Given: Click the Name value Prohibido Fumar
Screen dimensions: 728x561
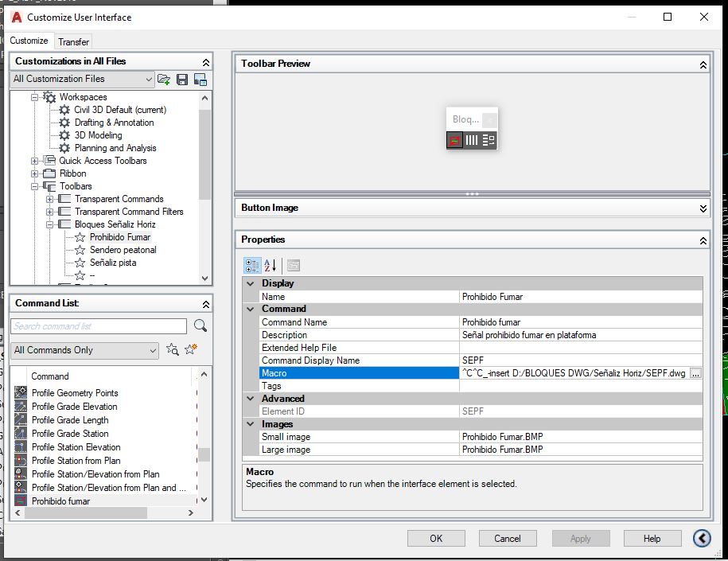Looking at the screenshot, I should click(581, 297).
